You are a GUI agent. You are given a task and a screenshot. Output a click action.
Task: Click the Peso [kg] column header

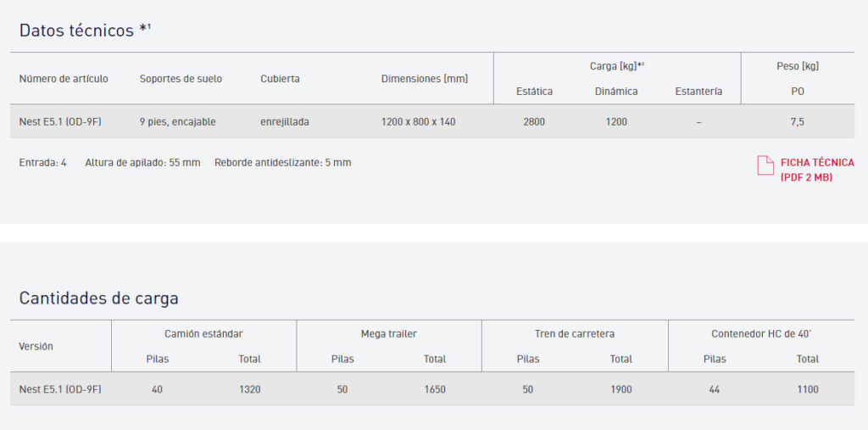click(x=797, y=66)
